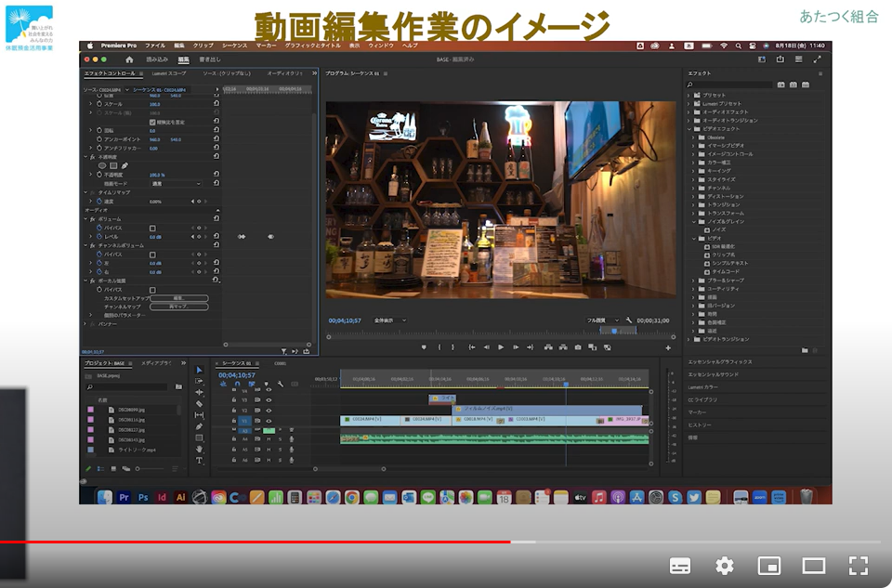Image resolution: width=892 pixels, height=588 pixels.
Task: Click the ellipse mask tool under opacity
Action: [x=102, y=165]
